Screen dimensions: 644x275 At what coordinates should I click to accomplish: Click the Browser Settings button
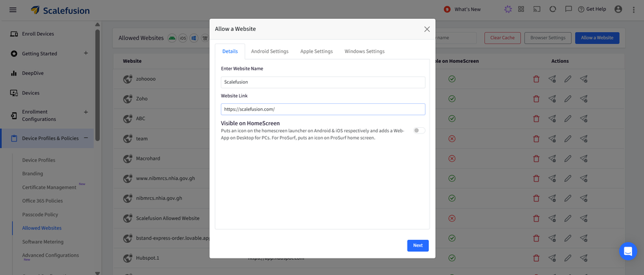coord(548,38)
